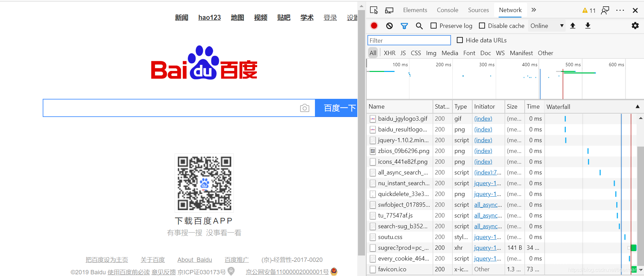Viewport: 644px width, 276px height.
Task: Check the Hide data URLs option
Action: (460, 40)
